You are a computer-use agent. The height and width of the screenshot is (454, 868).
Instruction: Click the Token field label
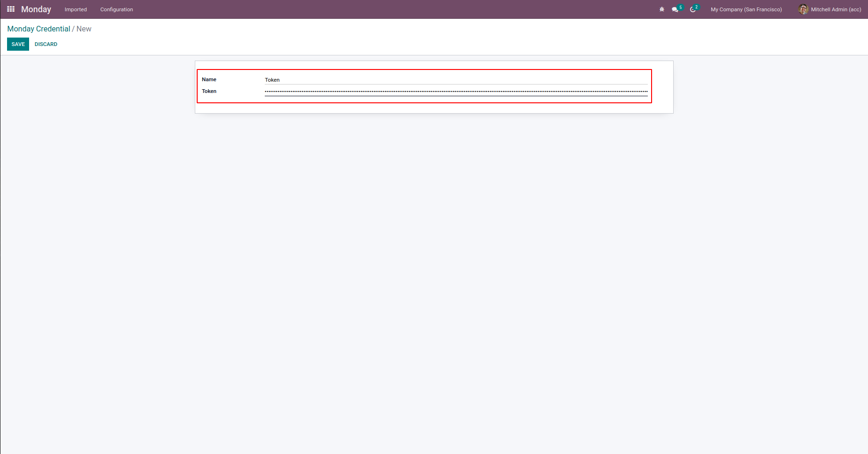209,91
